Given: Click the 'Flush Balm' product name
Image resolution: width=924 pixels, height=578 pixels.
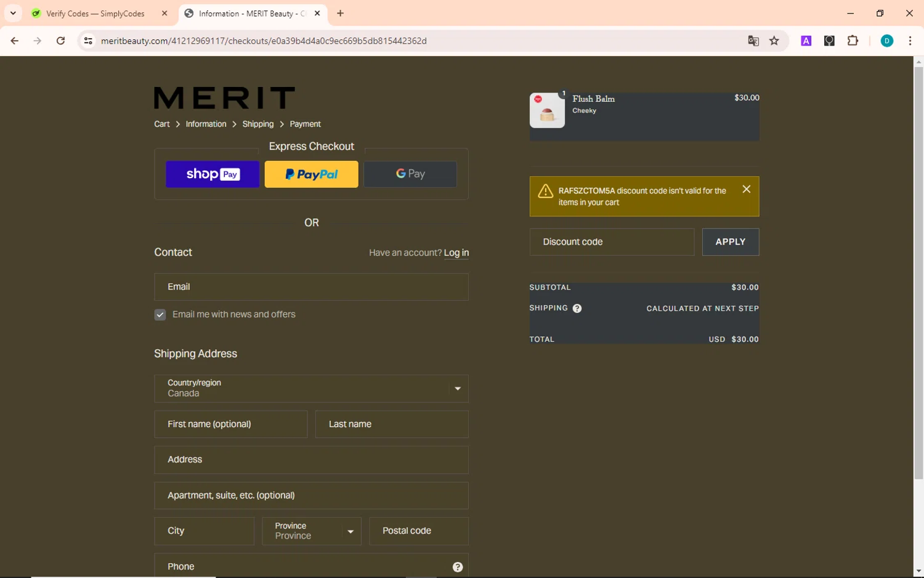Looking at the screenshot, I should (593, 99).
